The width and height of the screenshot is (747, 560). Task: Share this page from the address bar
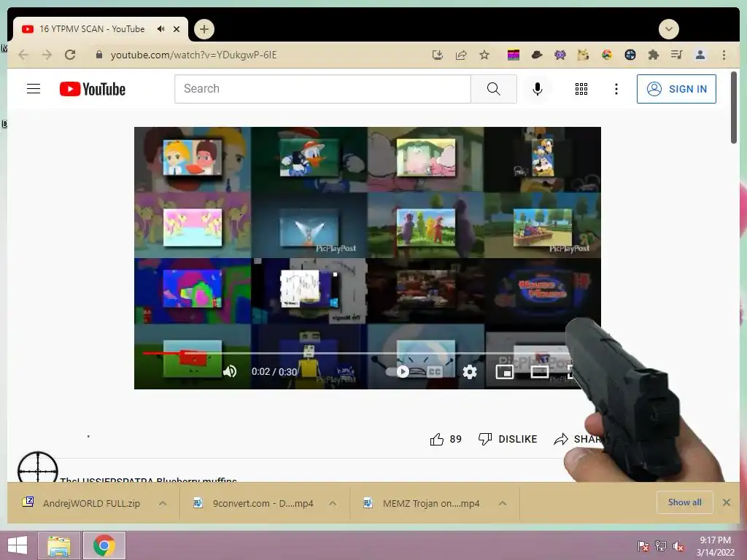coord(461,55)
